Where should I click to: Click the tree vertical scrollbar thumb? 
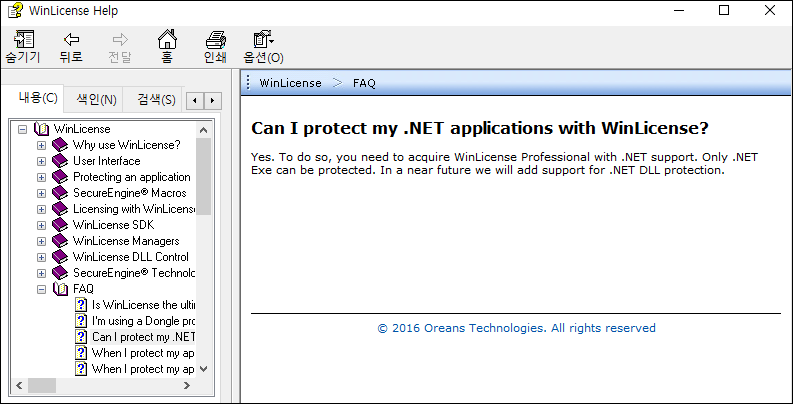pos(203,176)
